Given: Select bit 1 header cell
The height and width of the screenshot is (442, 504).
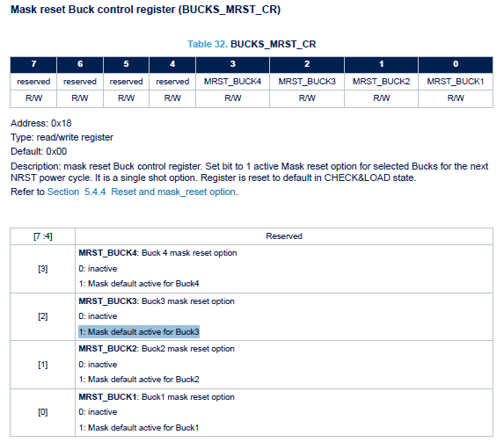Looking at the screenshot, I should click(381, 64).
